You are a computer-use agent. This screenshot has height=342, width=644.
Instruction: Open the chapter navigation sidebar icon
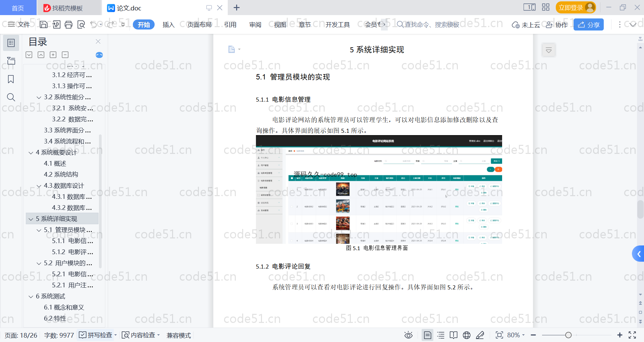11,61
